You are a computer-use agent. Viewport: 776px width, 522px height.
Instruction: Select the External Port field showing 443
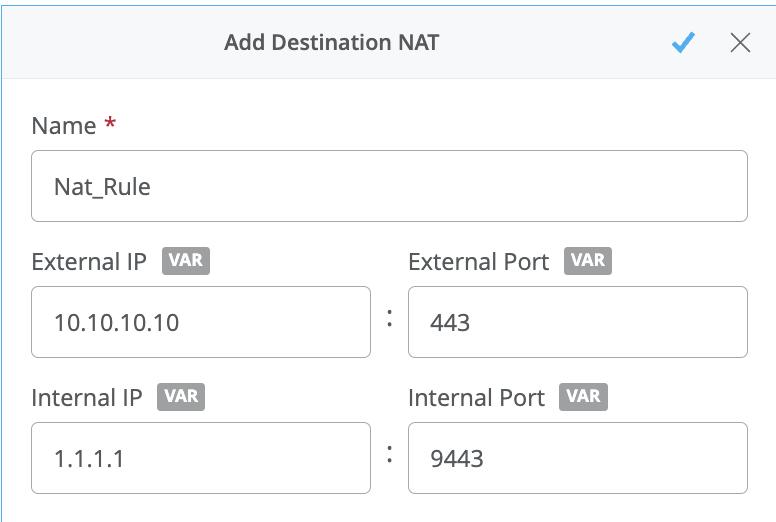click(577, 322)
